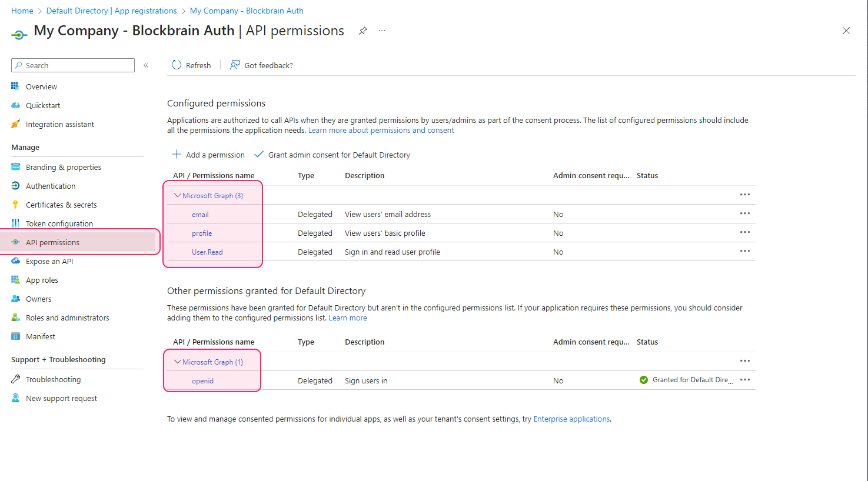The width and height of the screenshot is (868, 481).
Task: Click the Add a permission button label
Action: click(215, 155)
